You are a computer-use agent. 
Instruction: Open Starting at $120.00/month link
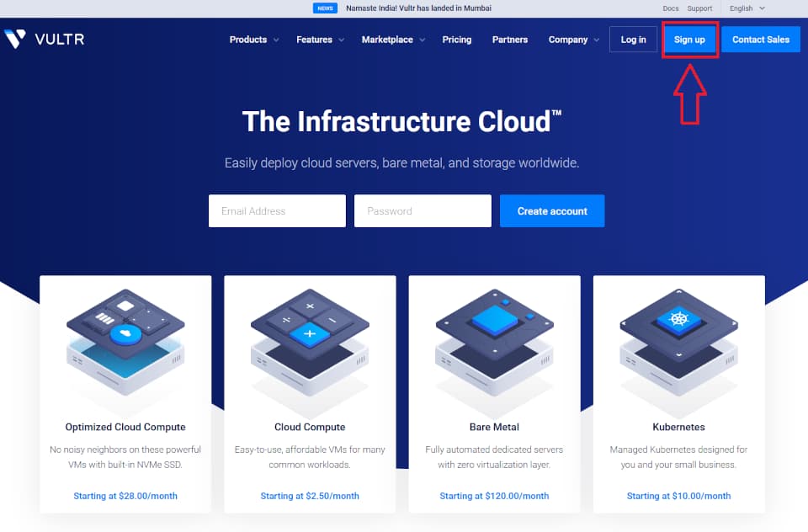coord(494,496)
